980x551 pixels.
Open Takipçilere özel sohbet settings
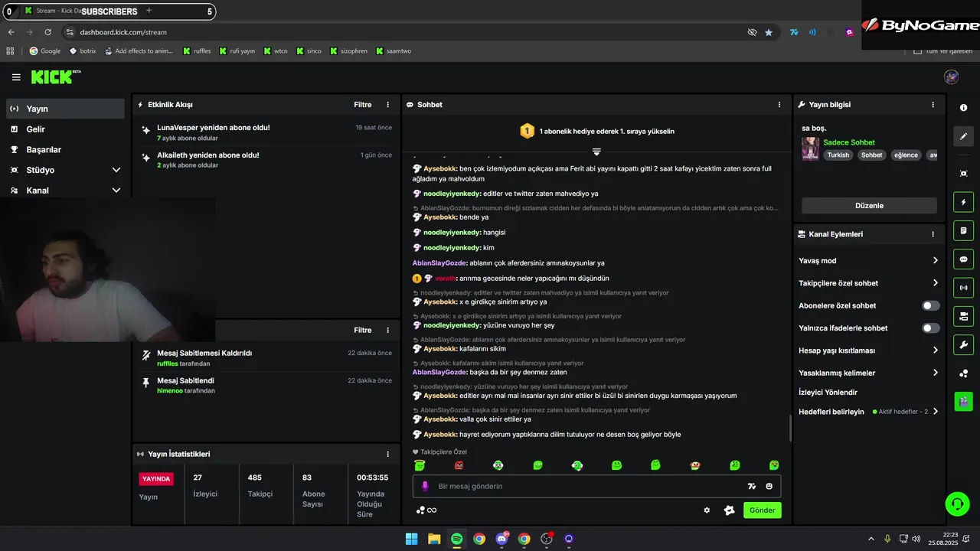(x=868, y=283)
